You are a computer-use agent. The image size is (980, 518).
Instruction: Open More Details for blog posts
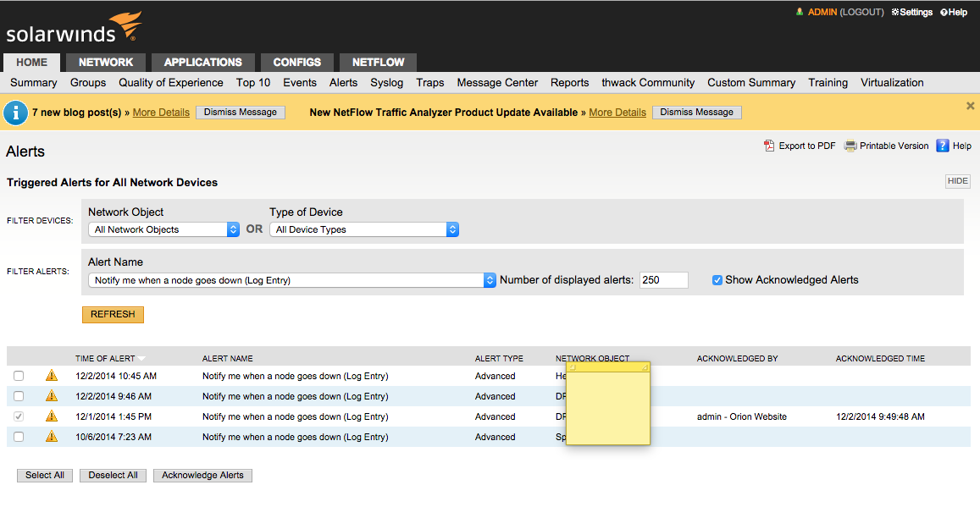161,113
